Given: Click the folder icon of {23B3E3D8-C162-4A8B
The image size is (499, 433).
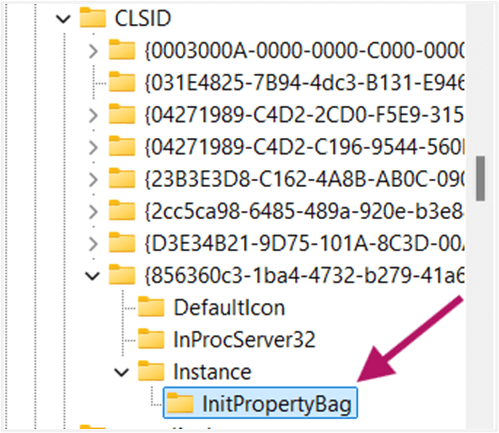Looking at the screenshot, I should click(x=122, y=178).
